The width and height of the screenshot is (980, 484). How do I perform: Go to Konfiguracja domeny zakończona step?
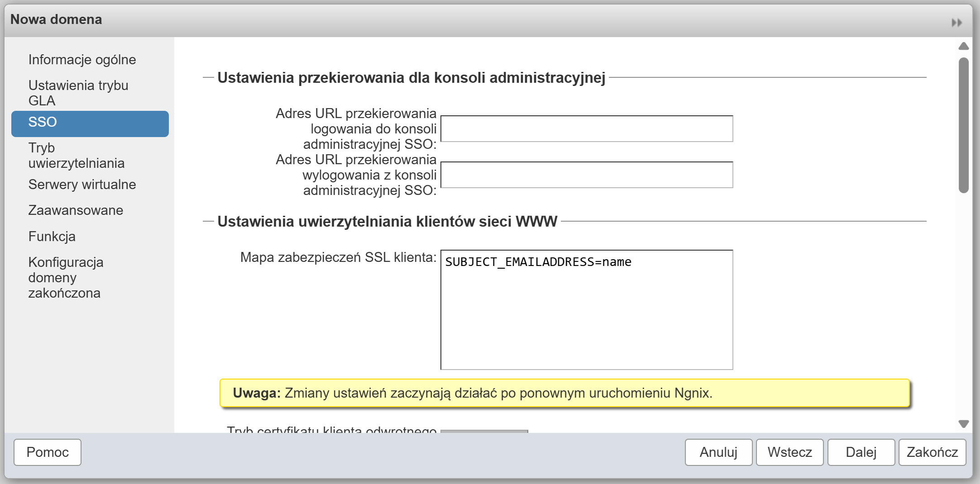66,277
